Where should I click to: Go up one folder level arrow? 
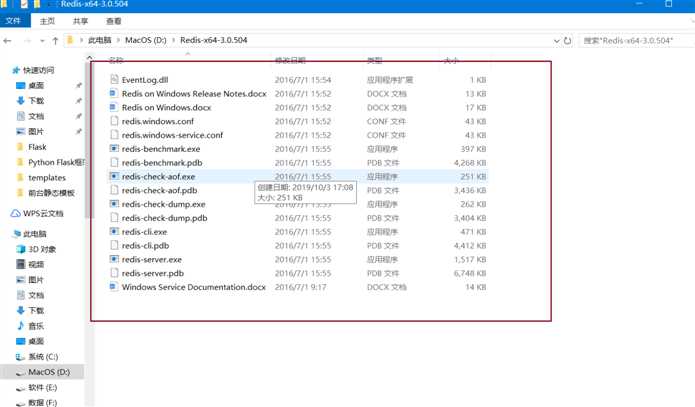(55, 41)
